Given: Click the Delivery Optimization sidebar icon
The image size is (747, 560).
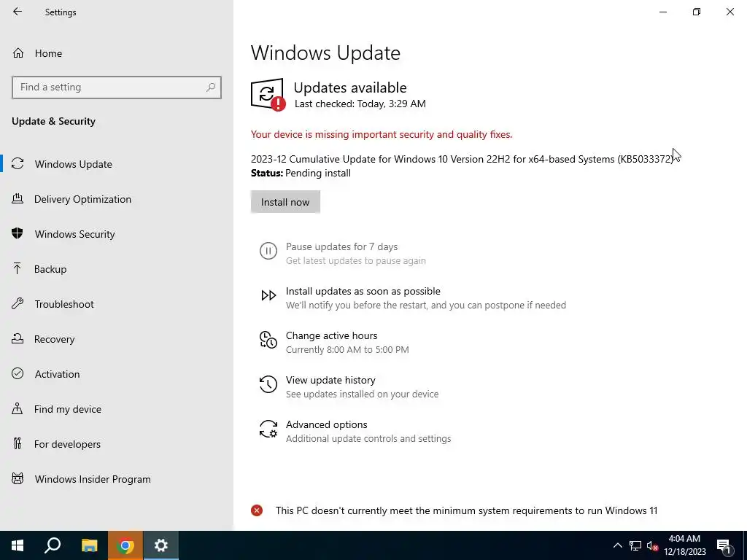Looking at the screenshot, I should (x=18, y=198).
